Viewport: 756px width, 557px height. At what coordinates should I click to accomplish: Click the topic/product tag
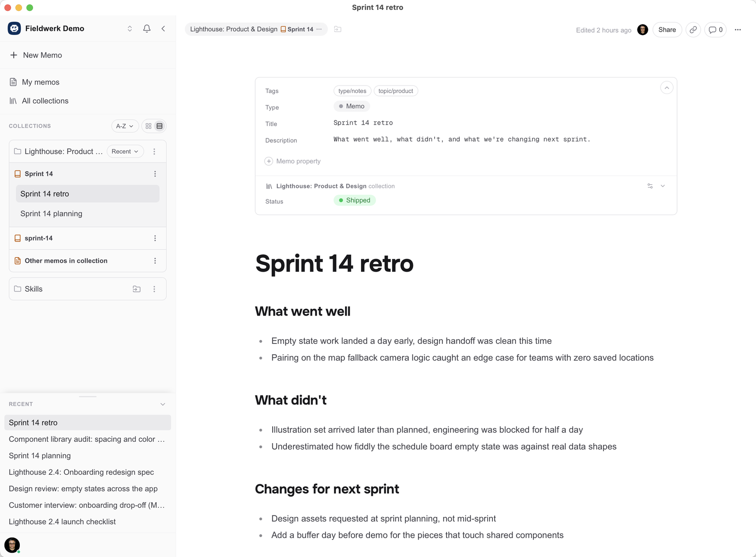coord(396,91)
